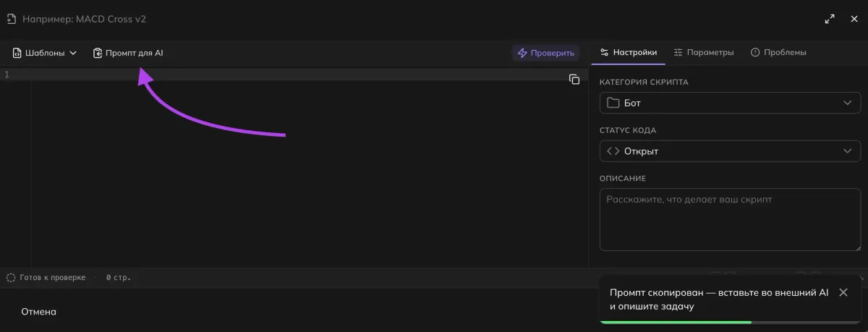The height and width of the screenshot is (332, 868).
Task: Click the copy code icon in editor
Action: pos(574,79)
